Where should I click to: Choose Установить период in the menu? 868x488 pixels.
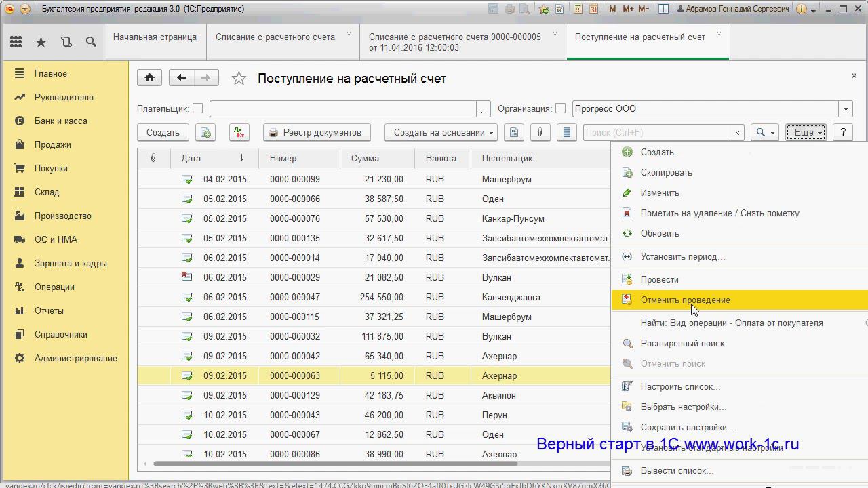682,257
